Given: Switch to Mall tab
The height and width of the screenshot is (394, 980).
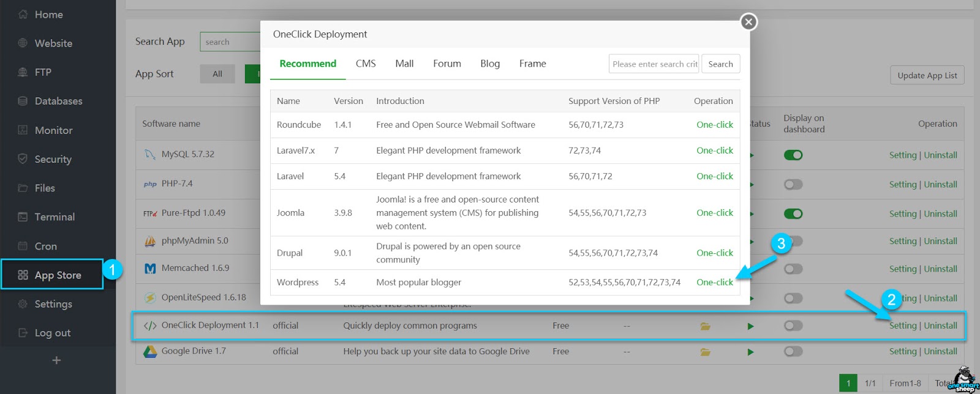Looking at the screenshot, I should tap(404, 64).
